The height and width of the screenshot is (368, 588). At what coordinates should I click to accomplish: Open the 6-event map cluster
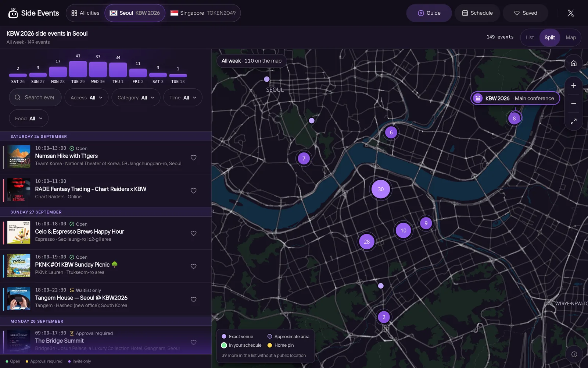click(391, 132)
